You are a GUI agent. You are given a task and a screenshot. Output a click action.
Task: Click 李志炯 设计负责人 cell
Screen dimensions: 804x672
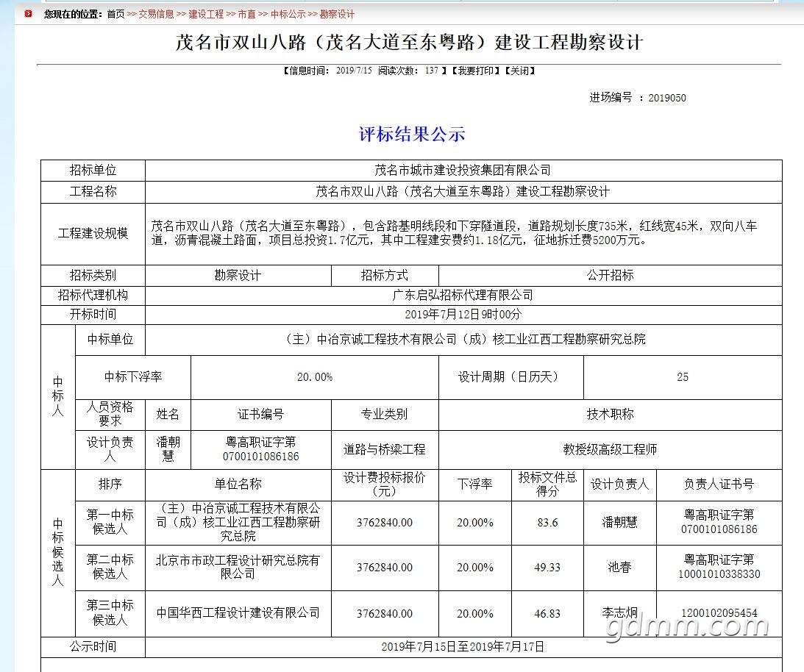pyautogui.click(x=619, y=613)
